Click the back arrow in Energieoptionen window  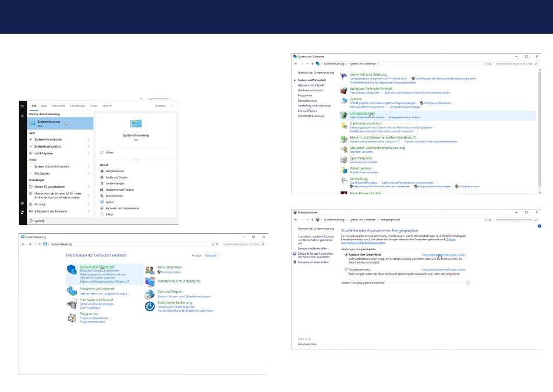[x=296, y=220]
